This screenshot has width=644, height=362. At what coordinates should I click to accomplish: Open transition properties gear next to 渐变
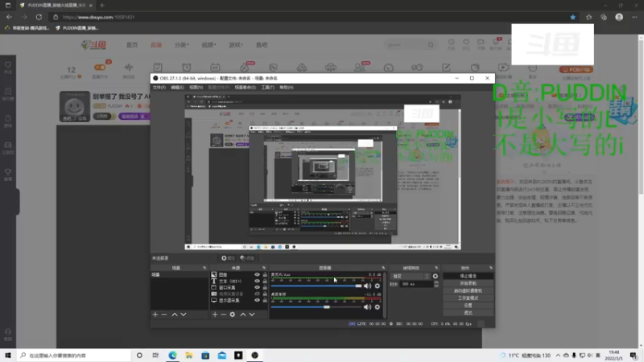436,276
